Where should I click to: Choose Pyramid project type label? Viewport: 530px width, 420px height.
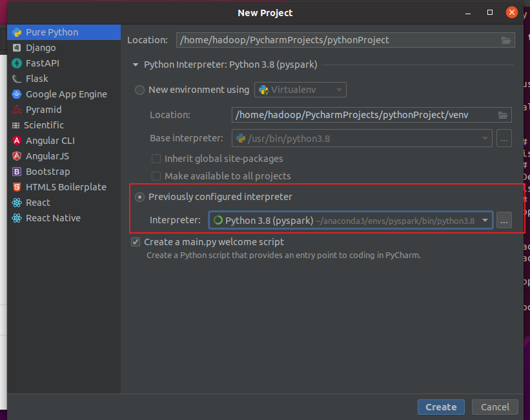[44, 110]
